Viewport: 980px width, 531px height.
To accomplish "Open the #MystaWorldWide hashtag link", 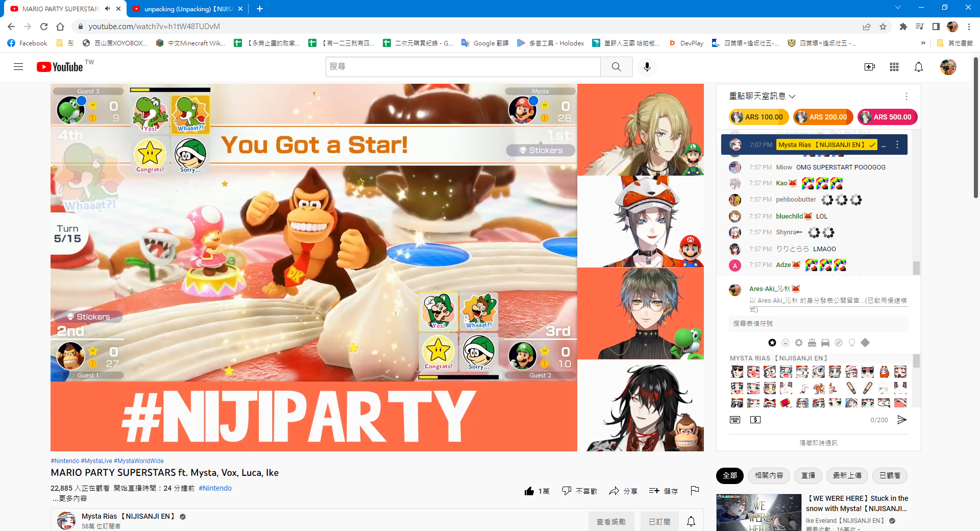I will [139, 461].
